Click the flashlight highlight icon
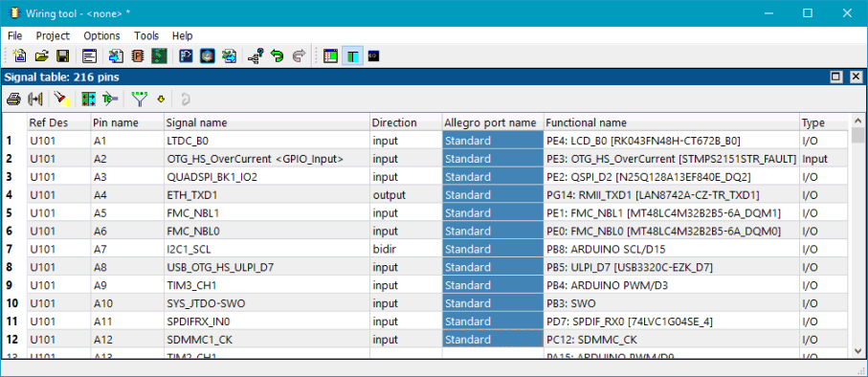868x377 pixels. coord(61,100)
